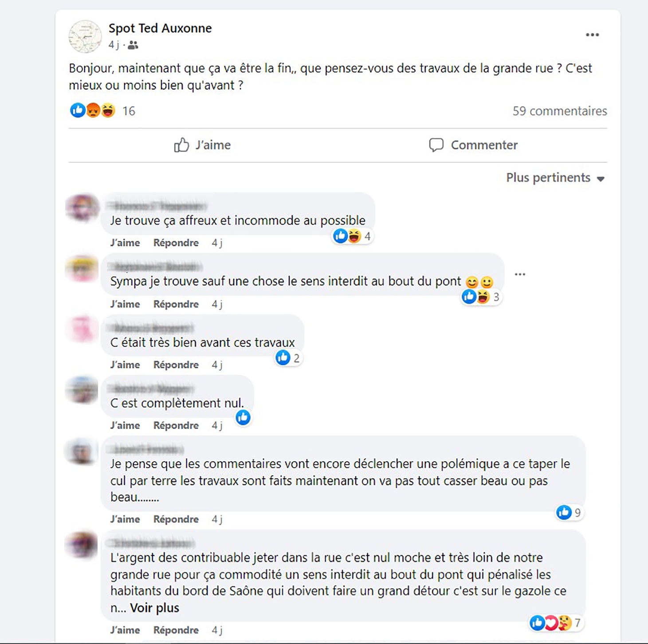
Task: Expand comment with 'Voir plus'
Action: click(154, 608)
